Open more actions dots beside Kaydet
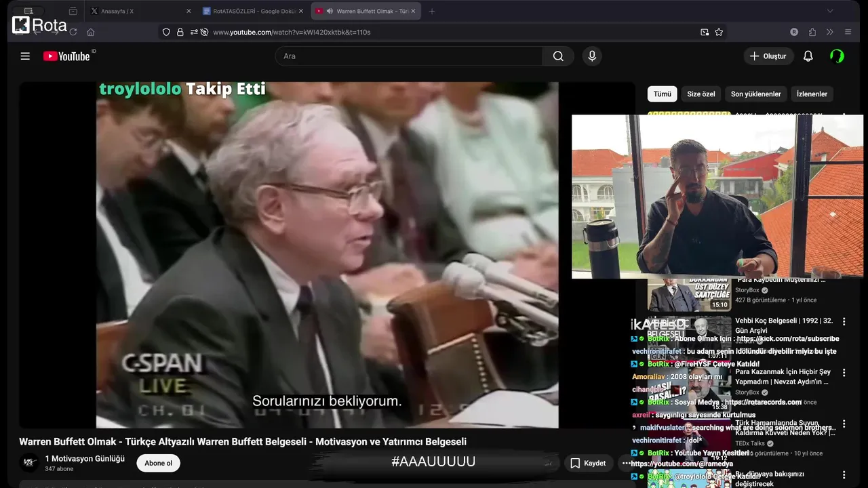The height and width of the screenshot is (488, 868). (x=626, y=463)
